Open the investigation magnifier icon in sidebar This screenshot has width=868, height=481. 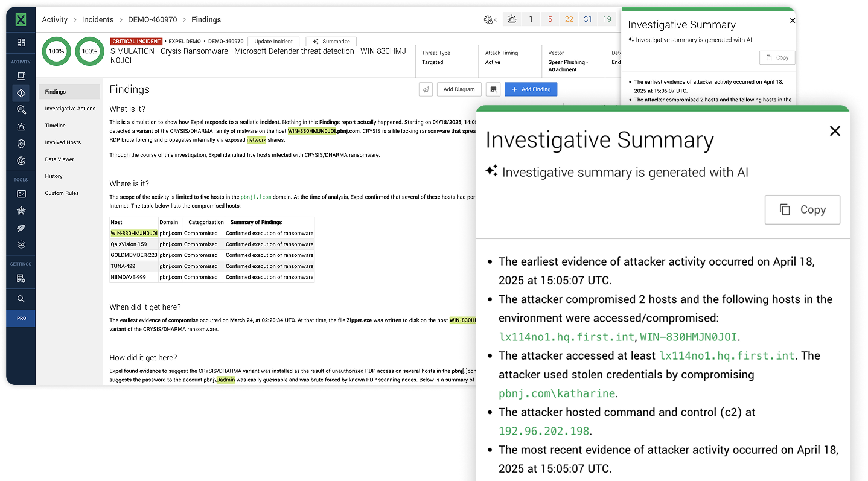click(21, 110)
